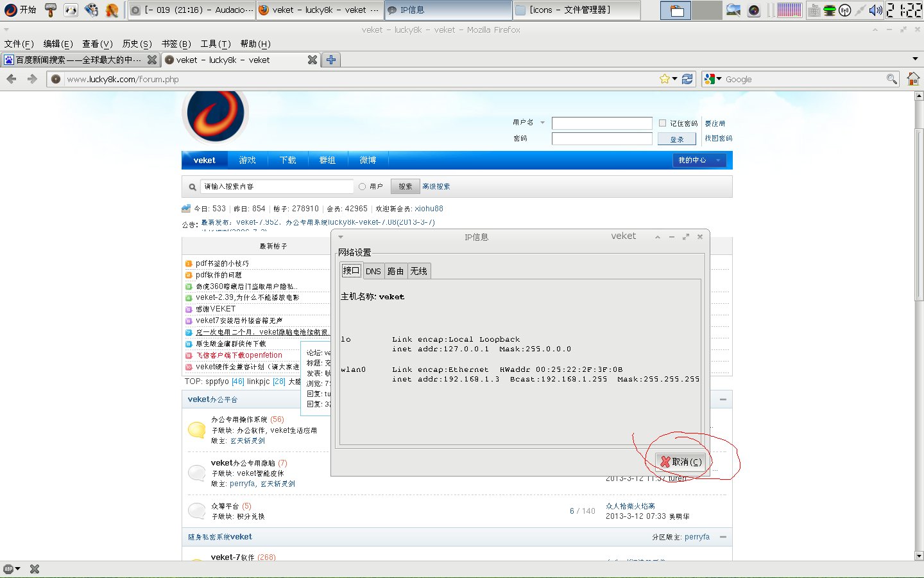Click the 登录 login button
This screenshot has width=924, height=578.
coord(676,139)
